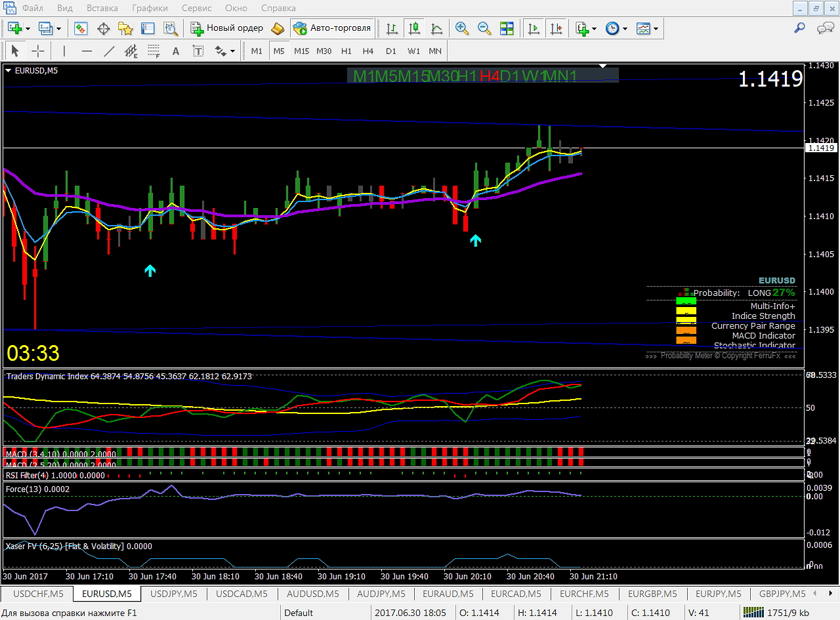This screenshot has width=840, height=620.
Task: Set timeframe to D1
Action: point(391,51)
